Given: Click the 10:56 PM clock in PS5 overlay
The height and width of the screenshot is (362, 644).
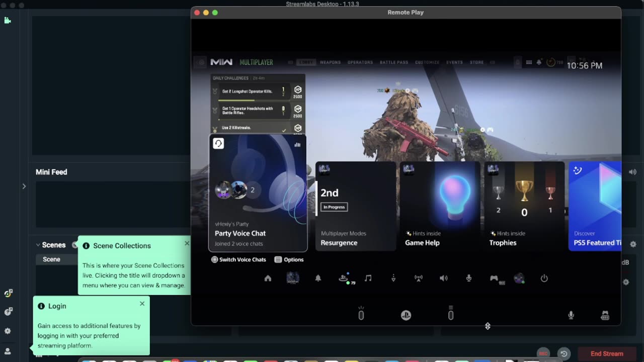Looking at the screenshot, I should coord(585,65).
